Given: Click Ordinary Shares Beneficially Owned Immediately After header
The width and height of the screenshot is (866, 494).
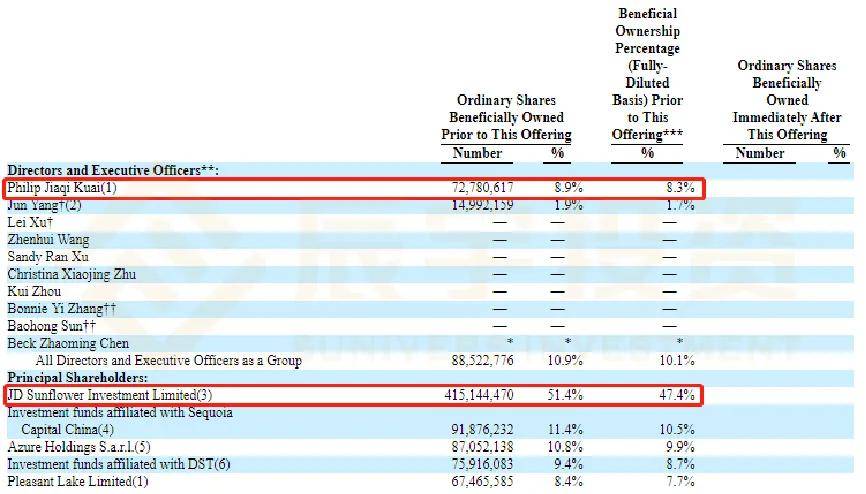Looking at the screenshot, I should (786, 100).
